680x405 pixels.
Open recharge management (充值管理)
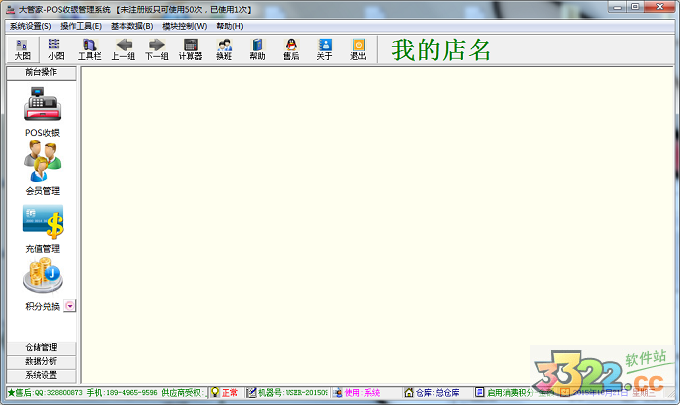[42, 222]
